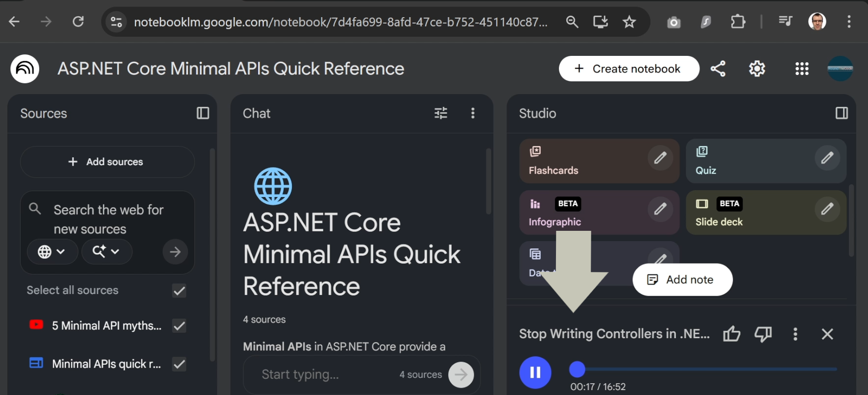This screenshot has width=868, height=395.
Task: Open the media controls icon in toolbar
Action: 785,21
